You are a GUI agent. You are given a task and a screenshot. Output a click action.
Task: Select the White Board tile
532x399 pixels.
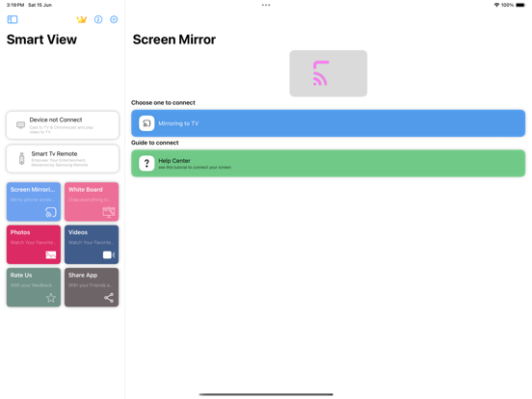92,201
